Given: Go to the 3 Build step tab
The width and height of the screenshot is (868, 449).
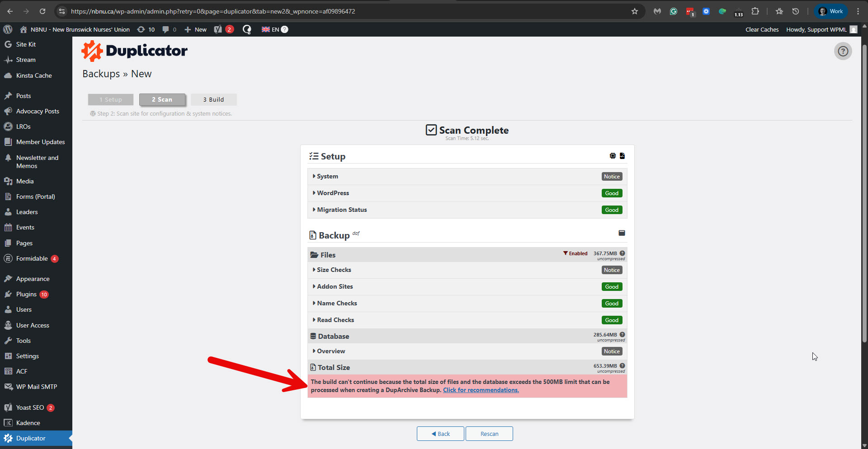Looking at the screenshot, I should [213, 100].
